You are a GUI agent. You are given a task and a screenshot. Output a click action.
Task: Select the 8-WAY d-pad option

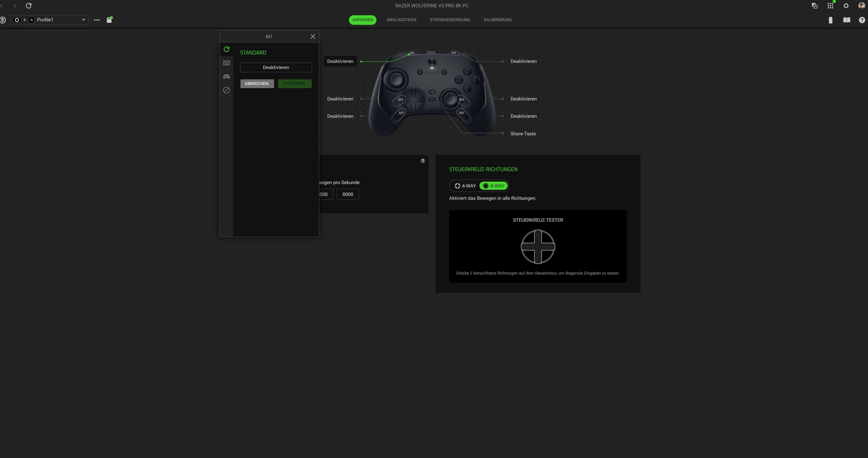click(x=494, y=186)
